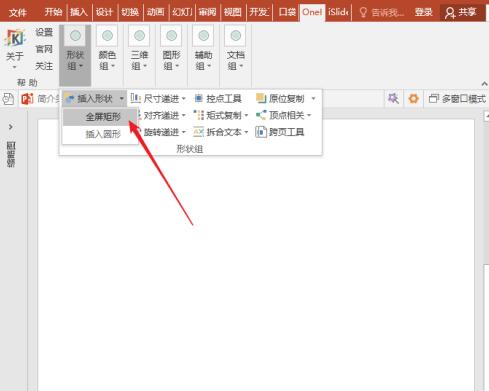Open the 拆合文本 split-merge text tool
This screenshot has width=489, height=391.
click(221, 132)
